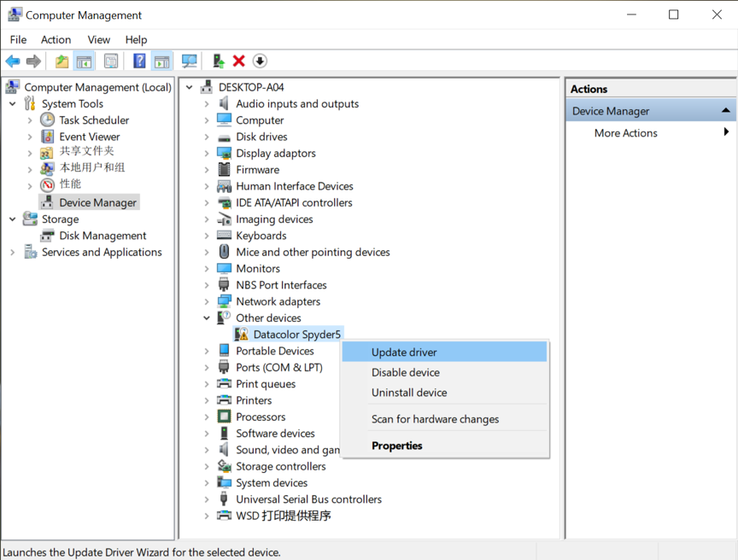
Task: Click the Datacolor Spyder5 warning icon
Action: coord(242,335)
